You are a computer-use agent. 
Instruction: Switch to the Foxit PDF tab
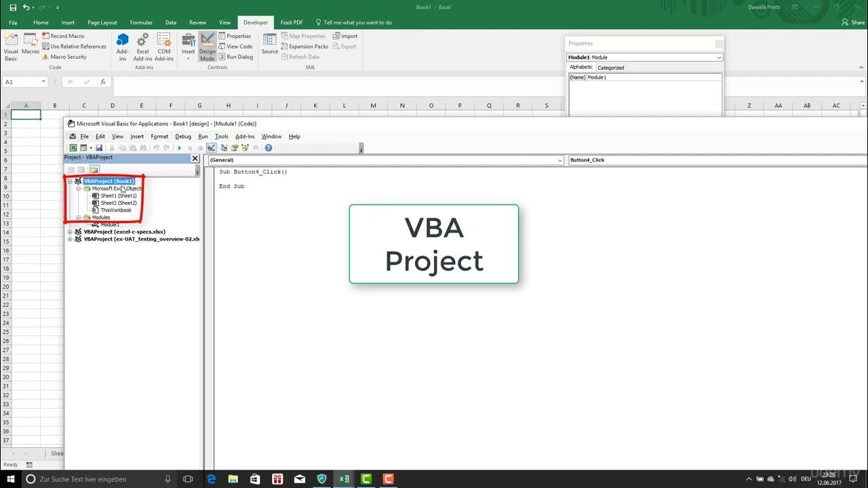tap(292, 22)
